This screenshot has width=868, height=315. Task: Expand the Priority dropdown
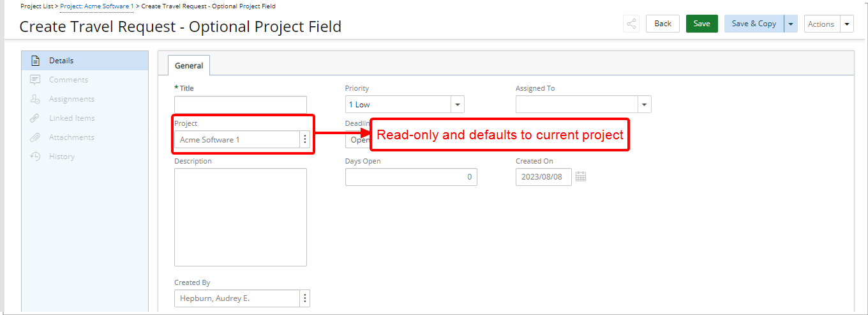(458, 104)
